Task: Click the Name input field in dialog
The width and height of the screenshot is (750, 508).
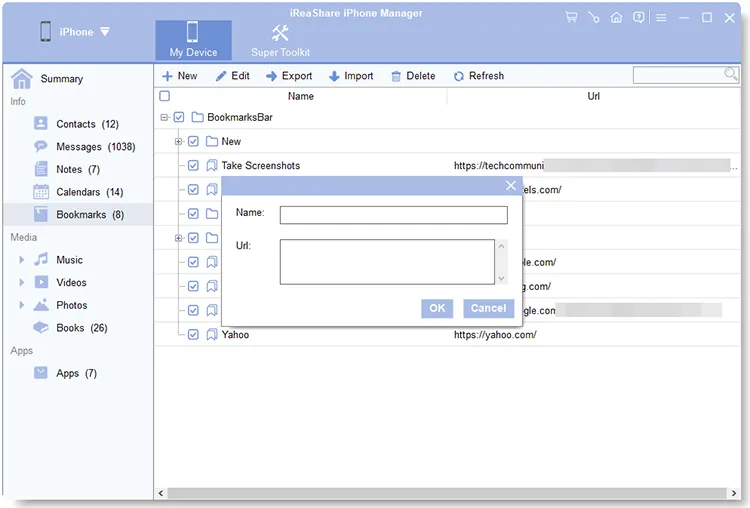Action: [x=394, y=215]
